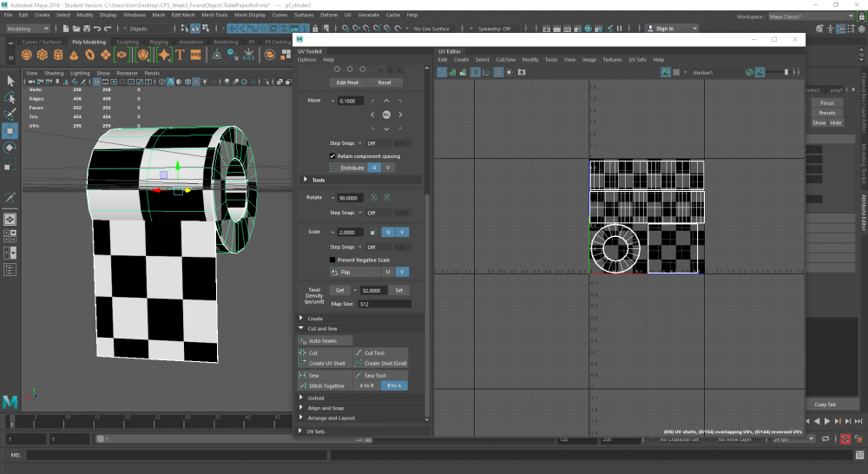868x474 pixels.
Task: Click Create UV Shell
Action: 325,363
